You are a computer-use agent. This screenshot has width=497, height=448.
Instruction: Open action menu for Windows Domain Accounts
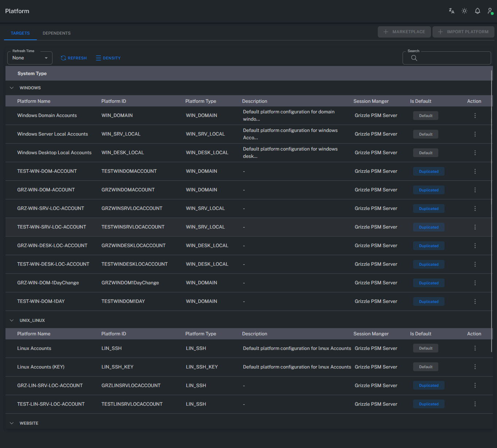click(x=475, y=116)
